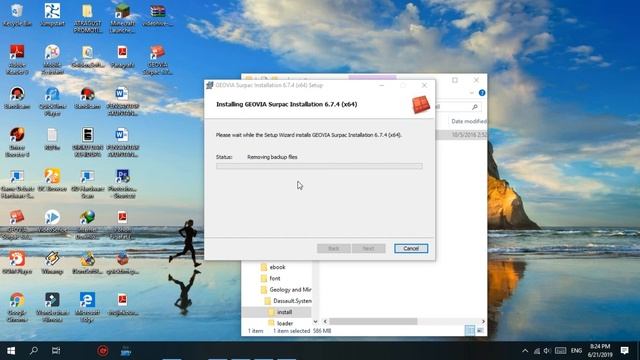Click the horizontal scrollbar right arrow

[x=483, y=322]
